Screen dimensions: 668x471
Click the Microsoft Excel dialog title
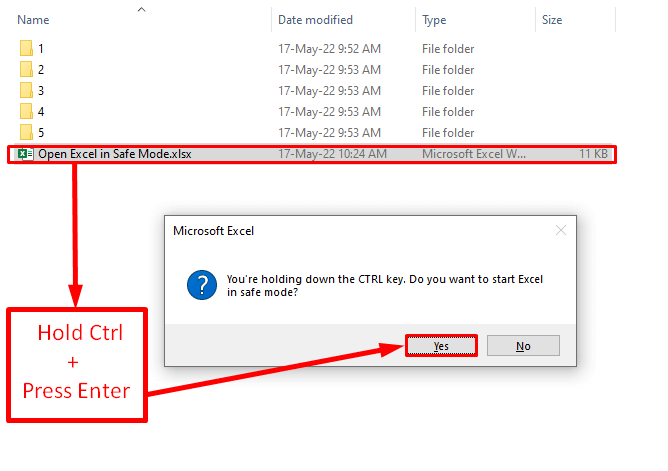(213, 231)
